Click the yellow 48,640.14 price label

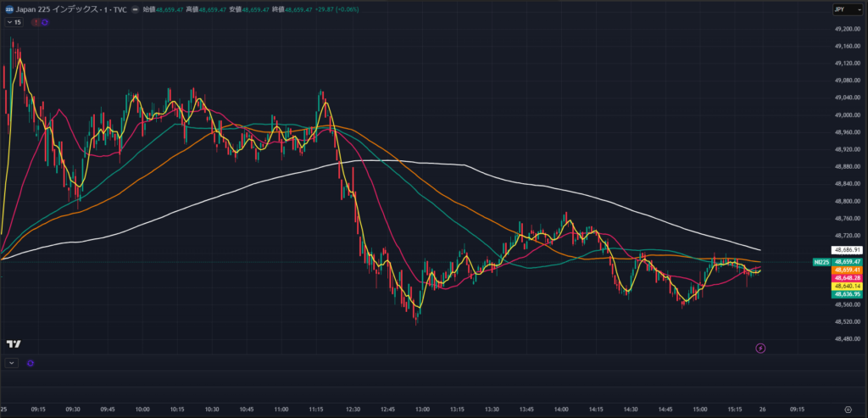coord(847,287)
